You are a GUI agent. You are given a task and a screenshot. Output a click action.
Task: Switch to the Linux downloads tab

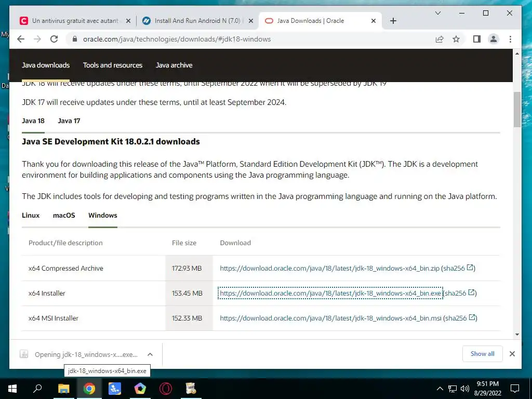31,216
